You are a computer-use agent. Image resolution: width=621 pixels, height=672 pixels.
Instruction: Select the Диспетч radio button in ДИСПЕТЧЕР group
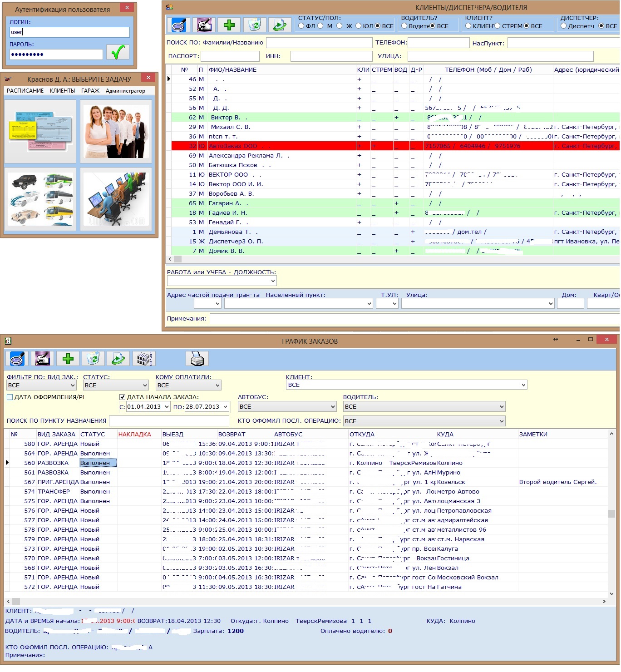(x=563, y=26)
